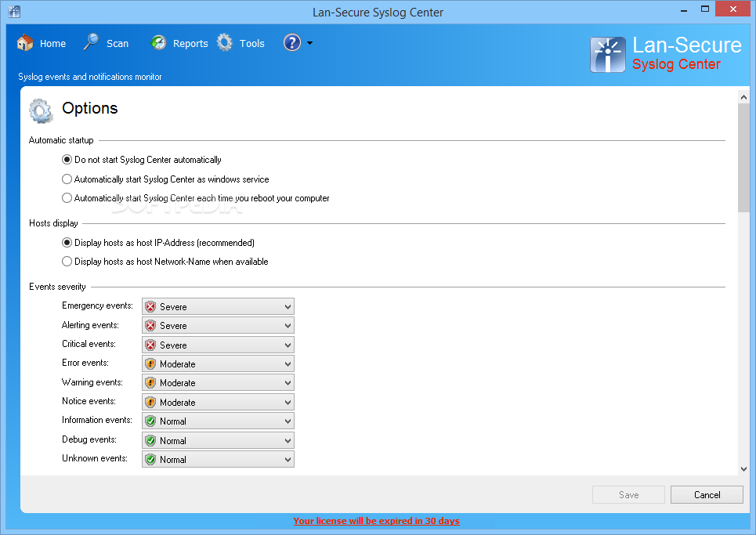Select Display hosts as host IP-Address
This screenshot has height=535, width=756.
67,243
